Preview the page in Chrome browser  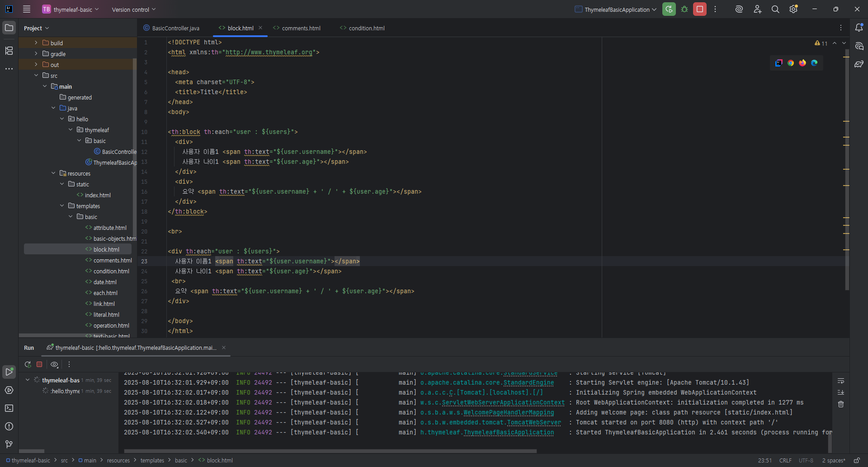791,63
